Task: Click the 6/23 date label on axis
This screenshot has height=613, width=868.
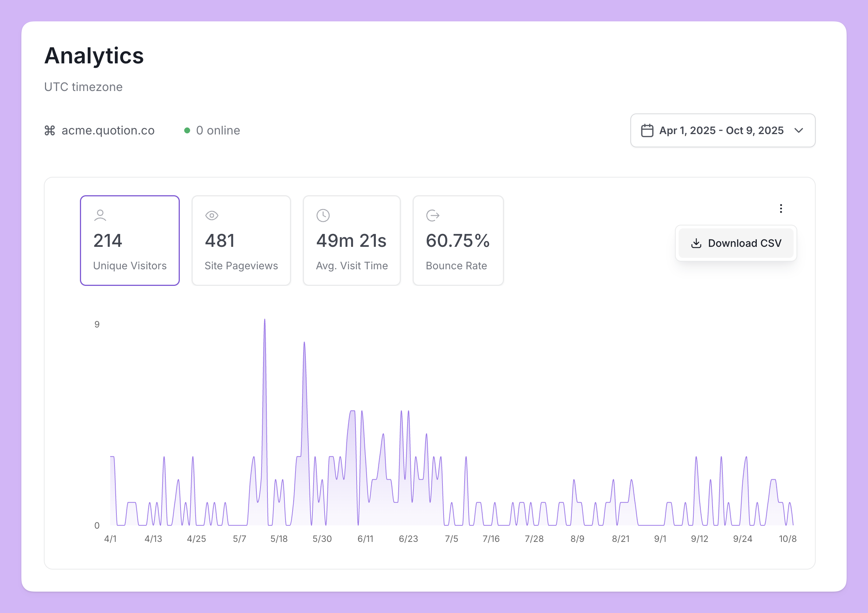Action: [408, 539]
